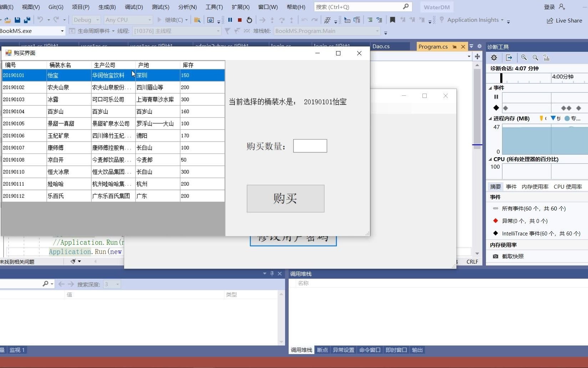Image resolution: width=588 pixels, height=368 pixels.
Task: Click Find in Files folder icon
Action: click(197, 20)
